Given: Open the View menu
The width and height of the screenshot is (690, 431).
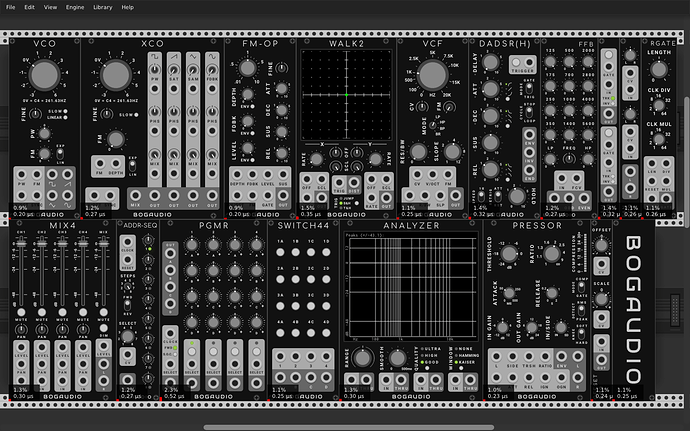Looking at the screenshot, I should [50, 7].
